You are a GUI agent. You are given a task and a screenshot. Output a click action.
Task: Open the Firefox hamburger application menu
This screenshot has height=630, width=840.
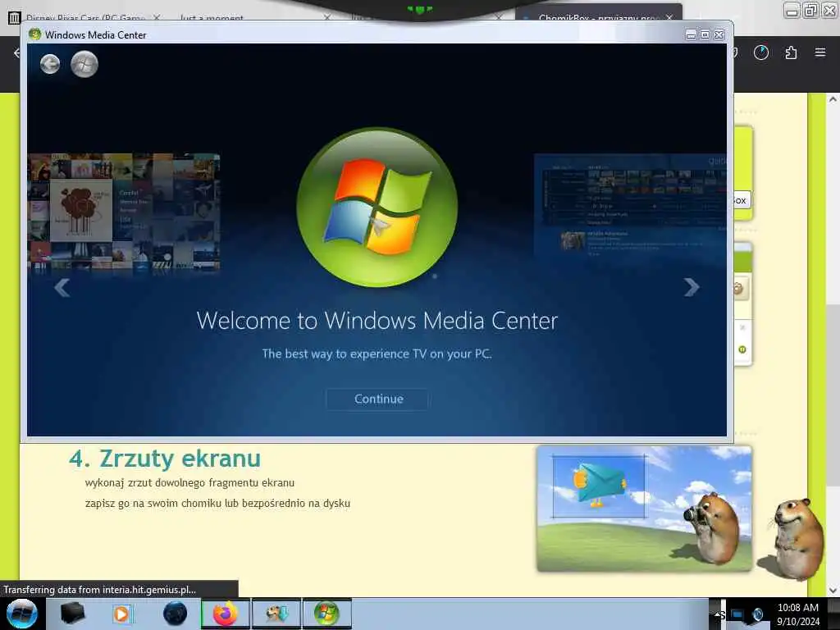(820, 52)
